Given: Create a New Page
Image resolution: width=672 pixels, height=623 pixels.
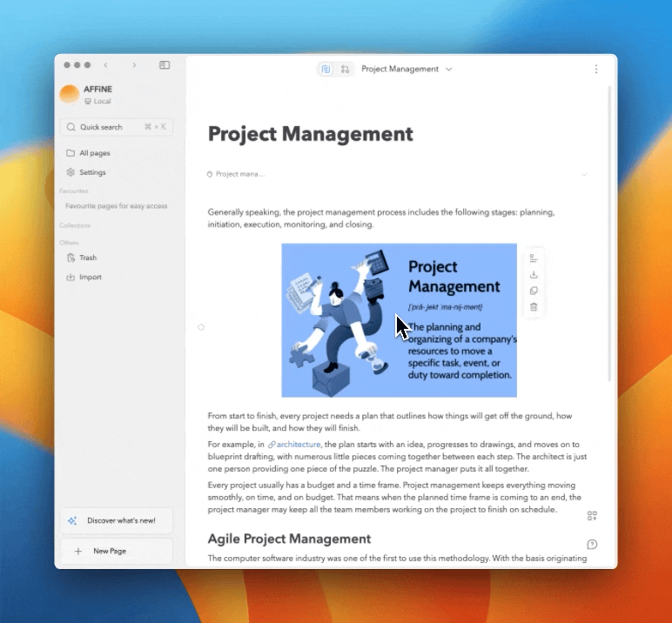Looking at the screenshot, I should tap(116, 551).
